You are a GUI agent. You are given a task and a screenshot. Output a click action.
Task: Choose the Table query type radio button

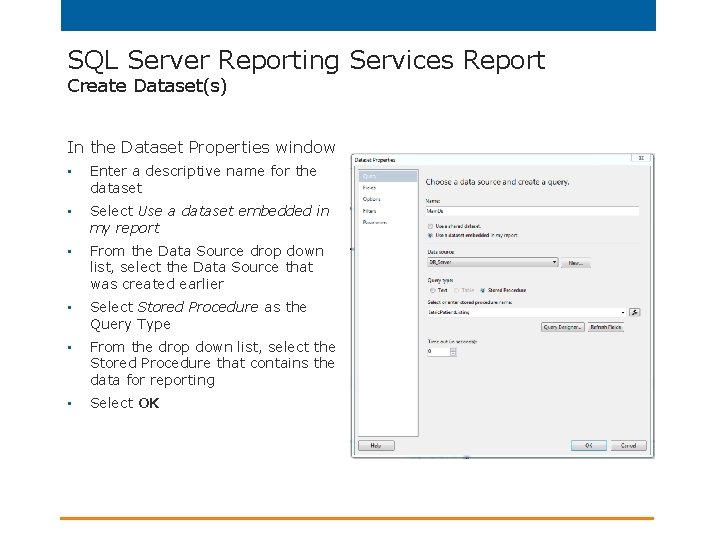(x=456, y=290)
